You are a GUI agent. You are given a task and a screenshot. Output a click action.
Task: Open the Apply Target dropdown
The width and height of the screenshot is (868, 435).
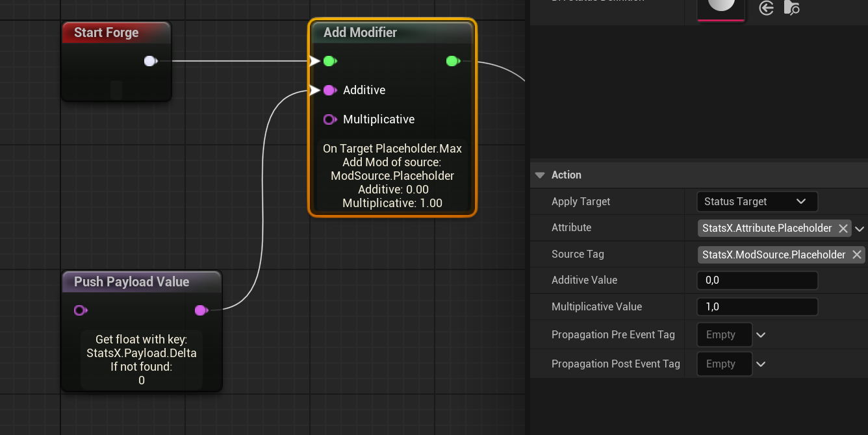pos(756,202)
